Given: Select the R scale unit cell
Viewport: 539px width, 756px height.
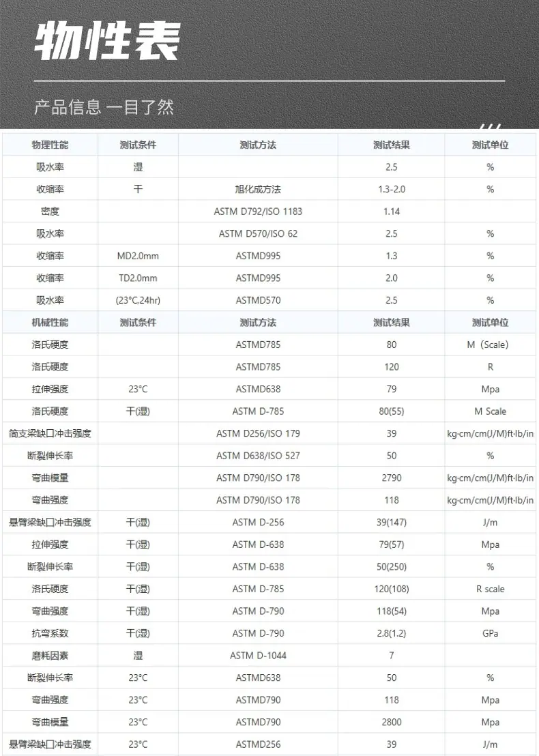Looking at the screenshot, I should point(490,589).
